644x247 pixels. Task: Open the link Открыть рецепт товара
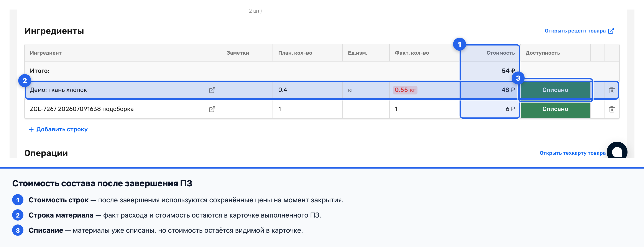point(575,31)
